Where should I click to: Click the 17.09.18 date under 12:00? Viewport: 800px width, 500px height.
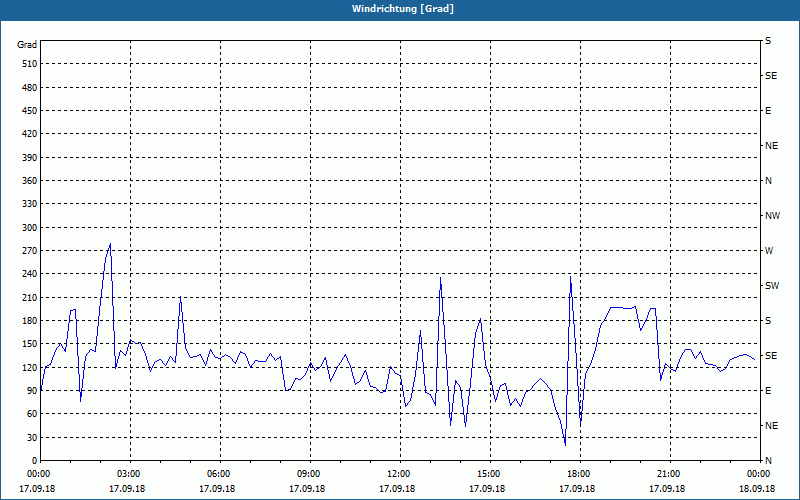point(397,489)
